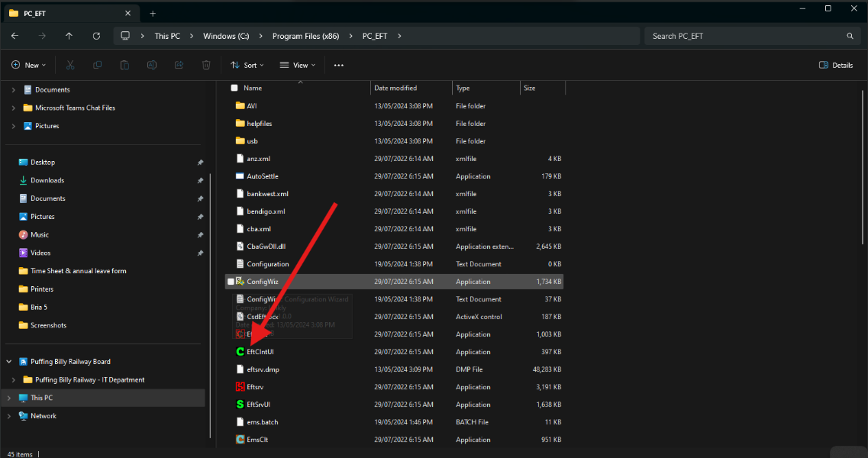Click the Cut scissors icon
The width and height of the screenshot is (868, 458).
point(70,66)
